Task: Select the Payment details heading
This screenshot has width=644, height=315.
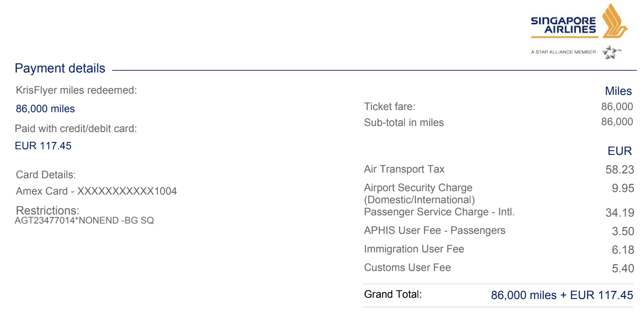Action: coord(60,68)
